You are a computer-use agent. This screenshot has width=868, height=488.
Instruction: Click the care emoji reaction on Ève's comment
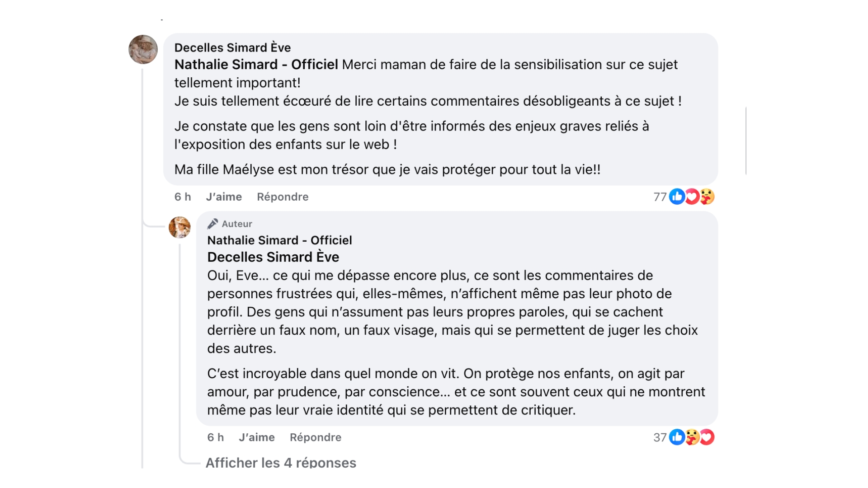point(707,197)
